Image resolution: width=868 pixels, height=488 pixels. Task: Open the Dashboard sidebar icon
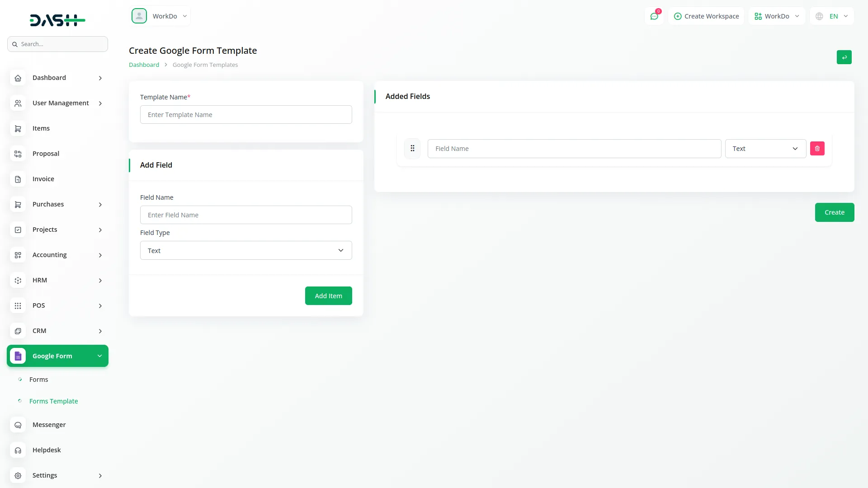(18, 78)
